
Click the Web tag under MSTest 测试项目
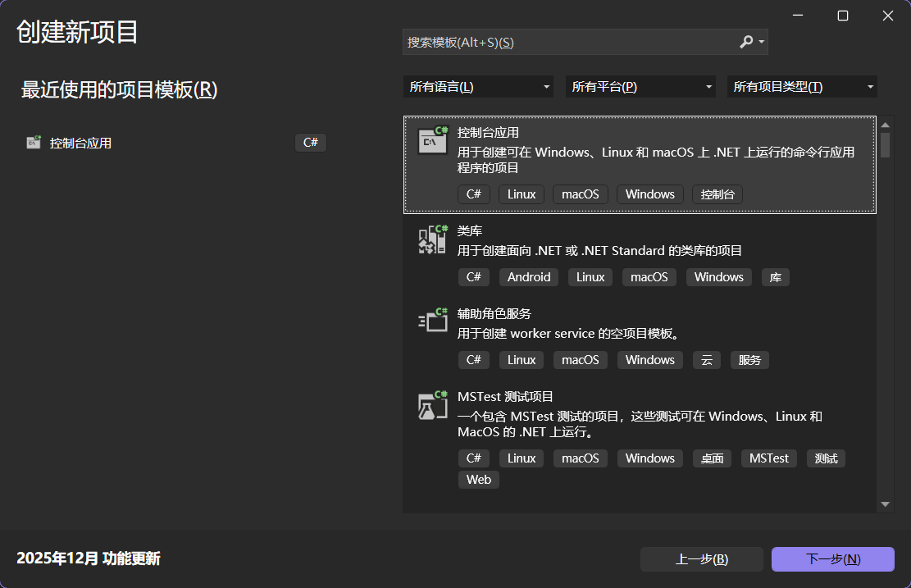point(478,480)
